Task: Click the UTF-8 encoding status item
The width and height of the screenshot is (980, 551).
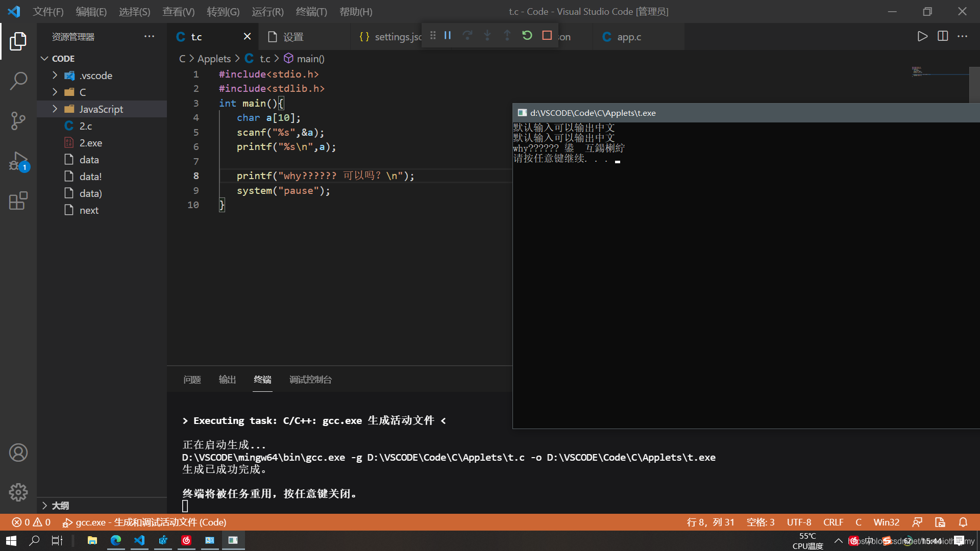Action: (799, 522)
